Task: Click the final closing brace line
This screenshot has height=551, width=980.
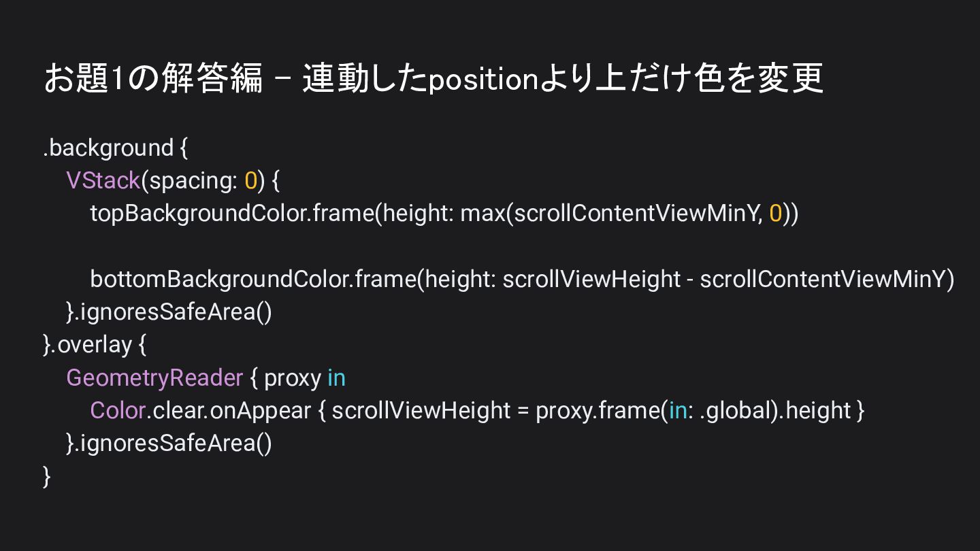Action: point(47,476)
